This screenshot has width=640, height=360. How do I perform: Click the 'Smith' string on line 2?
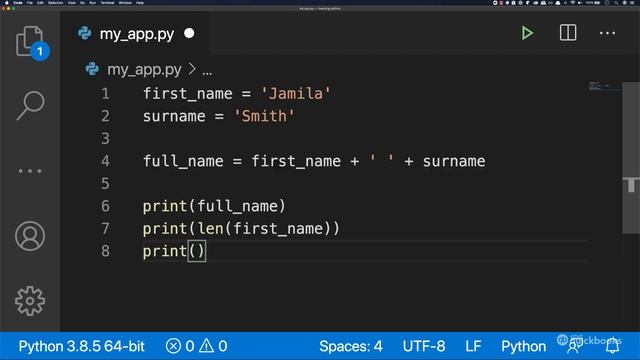click(264, 116)
